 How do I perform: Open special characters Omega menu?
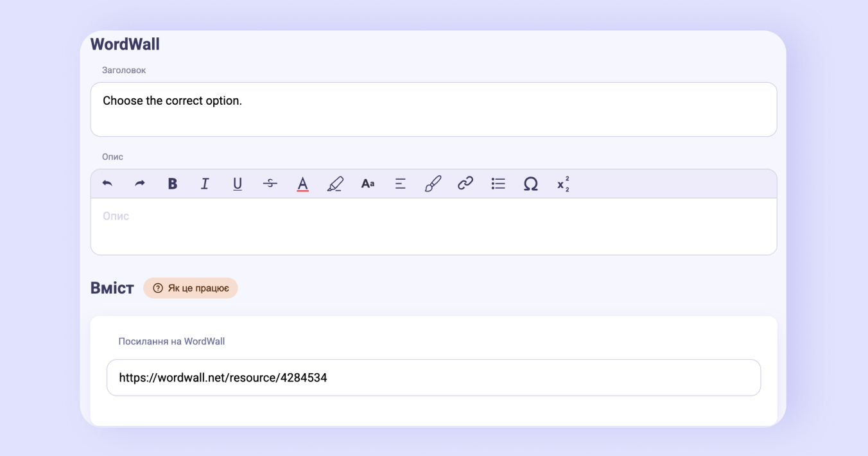[530, 184]
